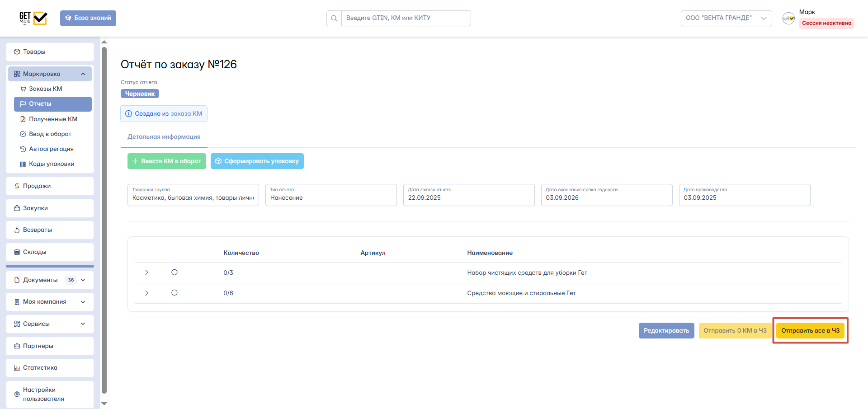This screenshot has width=868, height=409.
Task: Click the GET Mark logo
Action: [x=33, y=18]
